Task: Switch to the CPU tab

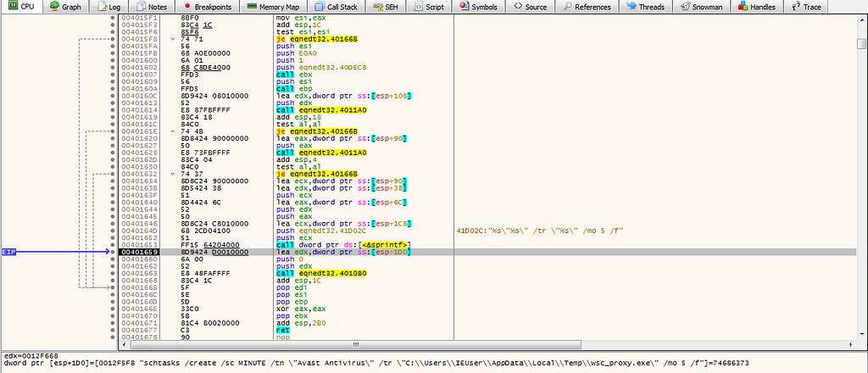Action: pyautogui.click(x=21, y=7)
